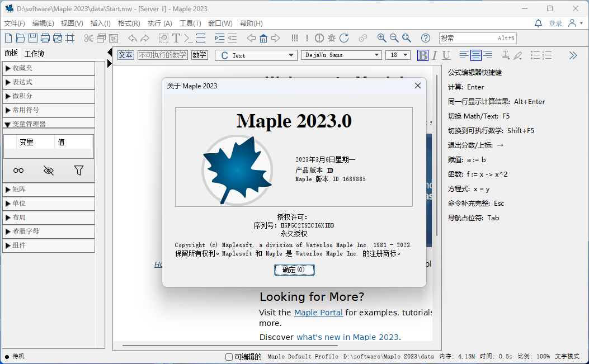Image resolution: width=589 pixels, height=364 pixels.
Task: Launch the debugger bug icon
Action: 332,38
